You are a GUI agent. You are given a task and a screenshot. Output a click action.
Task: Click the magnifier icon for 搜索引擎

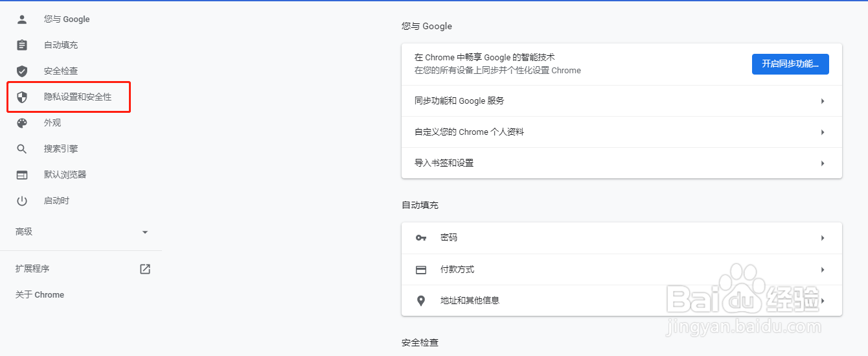22,149
